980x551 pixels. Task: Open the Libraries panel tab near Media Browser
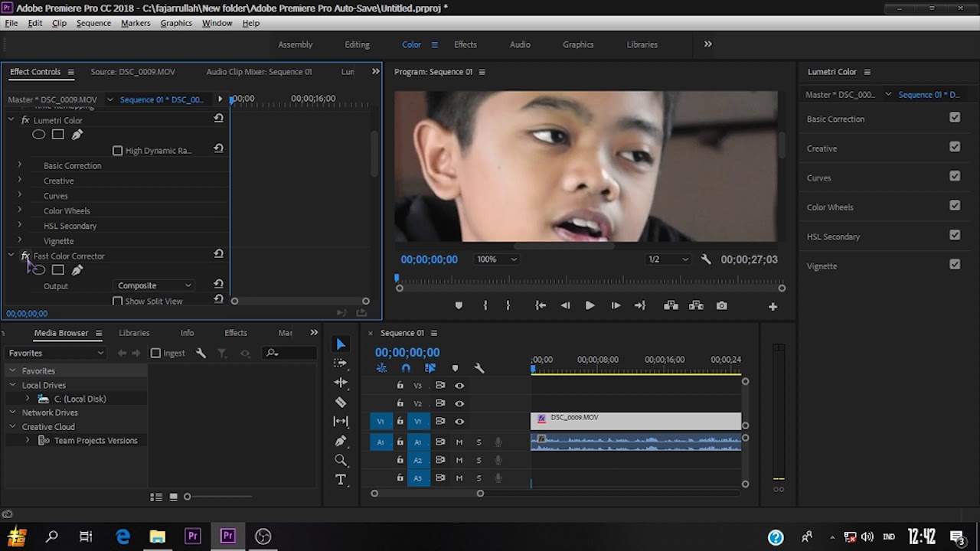[134, 333]
